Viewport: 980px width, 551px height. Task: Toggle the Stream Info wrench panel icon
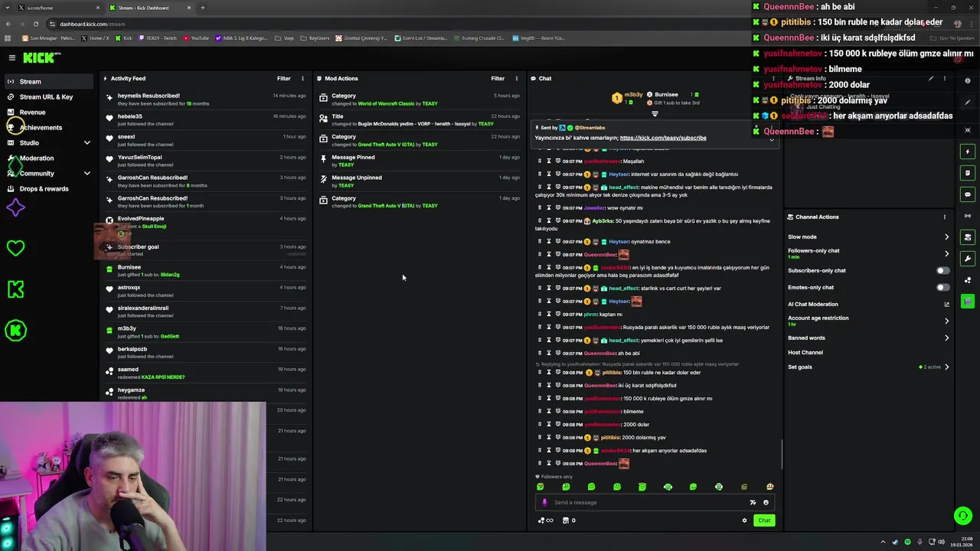(968, 259)
